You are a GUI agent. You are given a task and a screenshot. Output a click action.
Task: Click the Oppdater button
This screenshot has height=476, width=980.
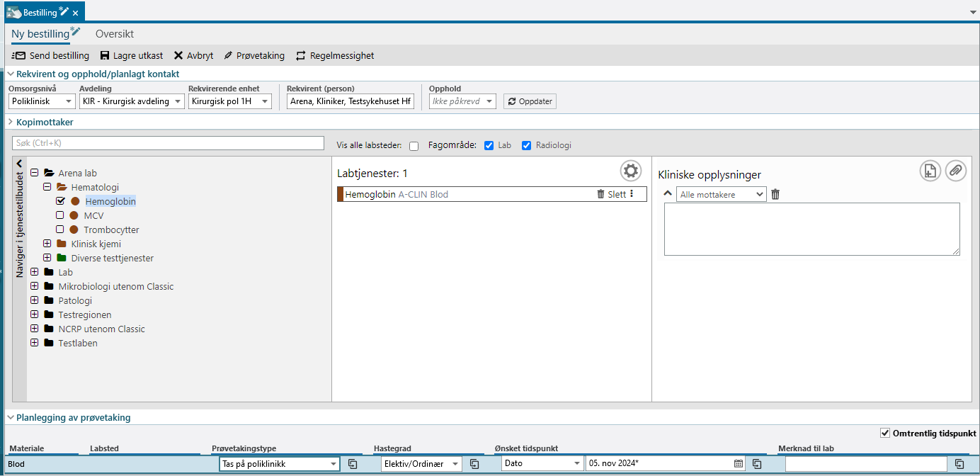tap(530, 101)
